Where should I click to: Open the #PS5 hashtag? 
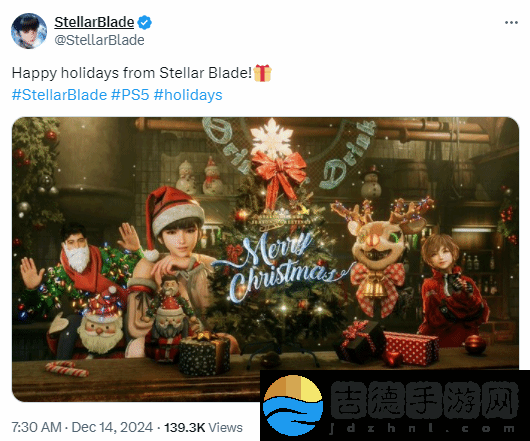point(130,95)
